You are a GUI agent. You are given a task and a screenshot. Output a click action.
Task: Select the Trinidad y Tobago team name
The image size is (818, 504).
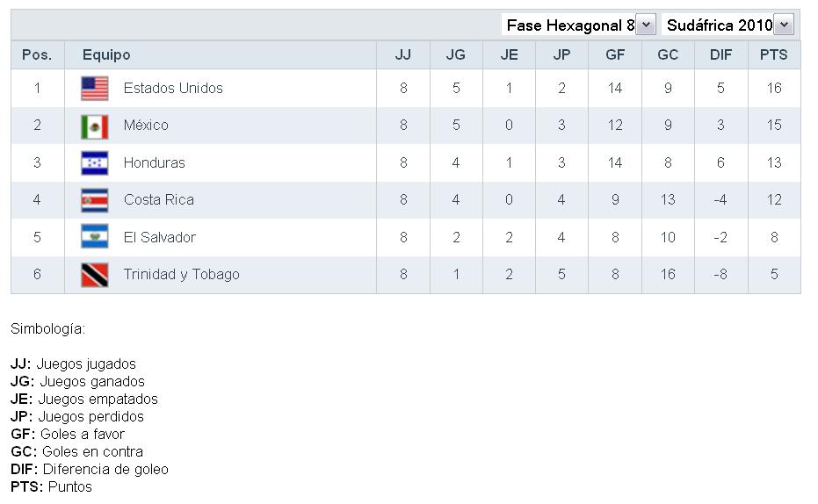point(181,275)
